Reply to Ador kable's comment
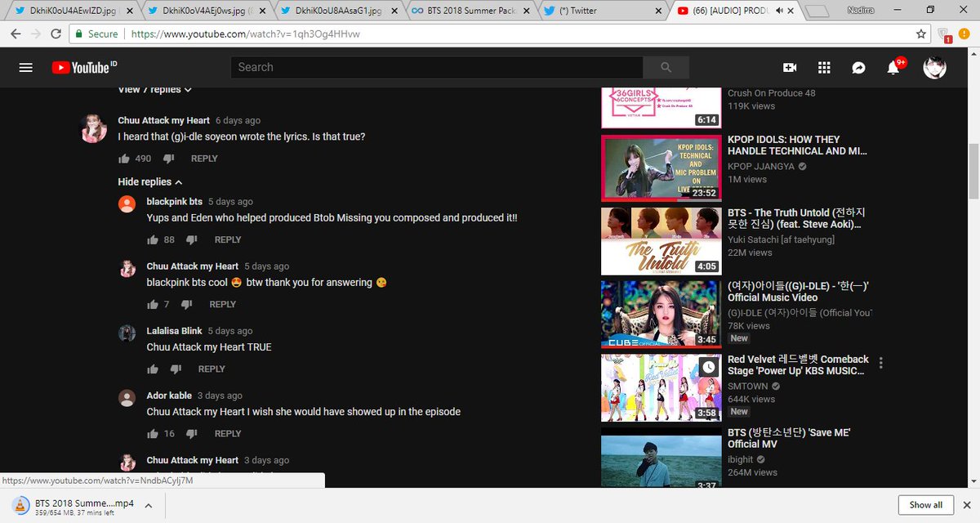The height and width of the screenshot is (523, 980). coord(228,434)
